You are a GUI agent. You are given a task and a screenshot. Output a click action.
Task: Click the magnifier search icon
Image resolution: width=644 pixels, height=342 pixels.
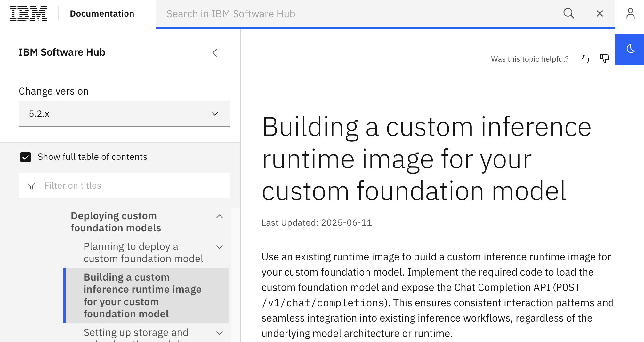569,14
